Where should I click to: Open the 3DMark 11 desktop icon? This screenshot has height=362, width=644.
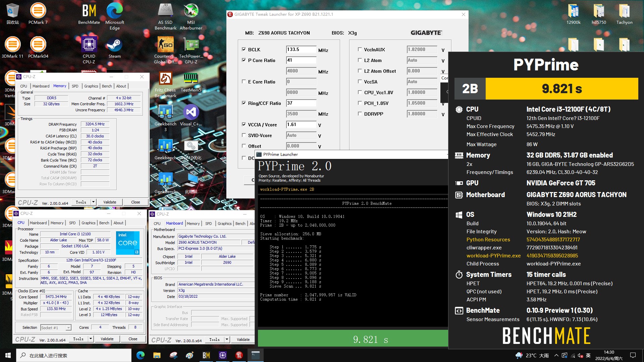(x=12, y=48)
